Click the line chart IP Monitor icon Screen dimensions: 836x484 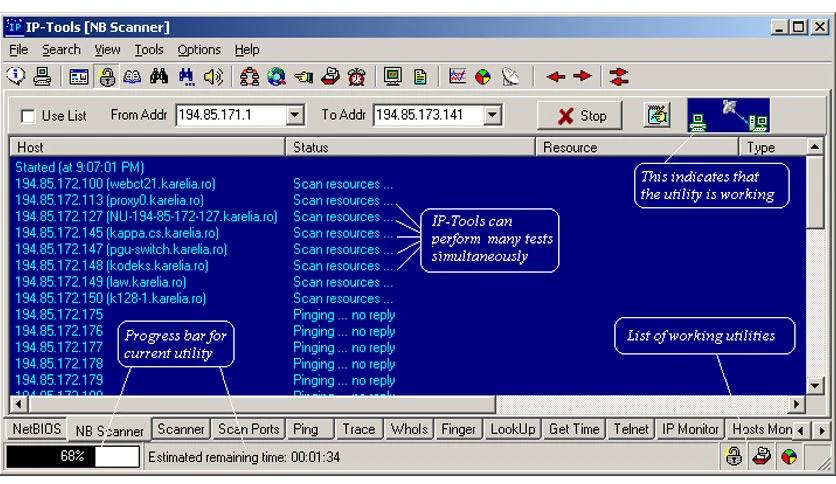tap(457, 77)
